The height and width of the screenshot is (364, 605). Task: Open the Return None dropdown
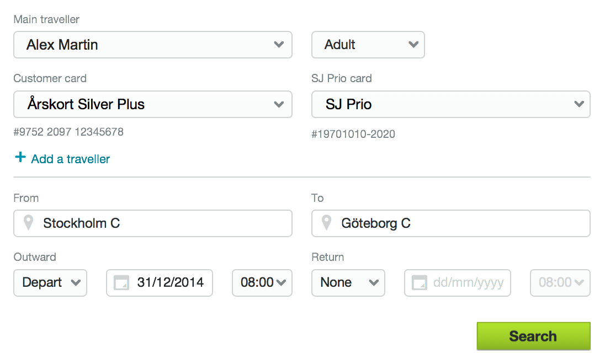[348, 283]
